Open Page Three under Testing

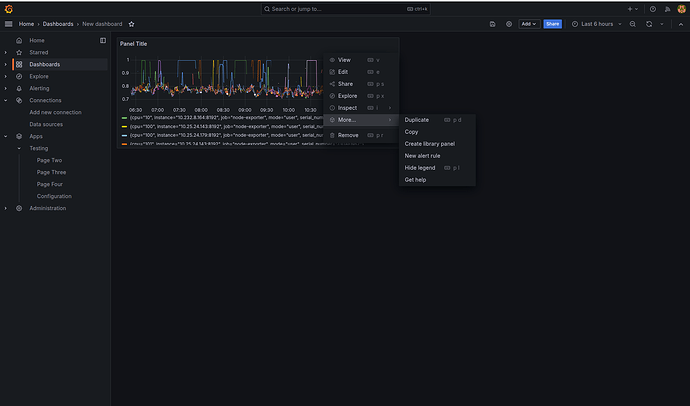(x=51, y=172)
